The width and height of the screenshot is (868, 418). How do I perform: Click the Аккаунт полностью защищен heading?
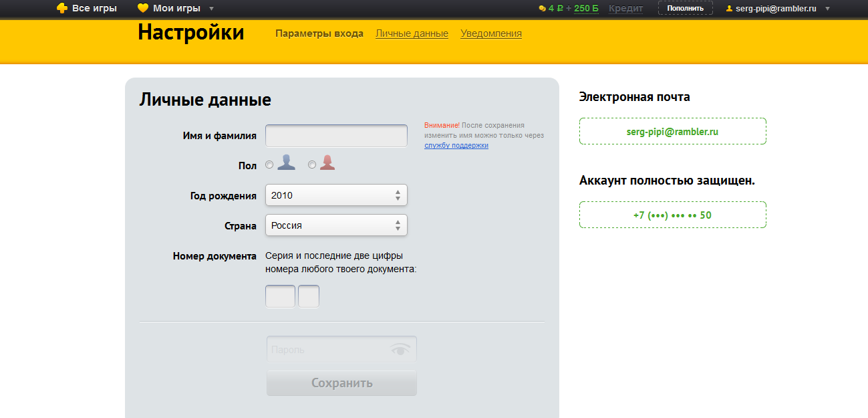coord(667,181)
